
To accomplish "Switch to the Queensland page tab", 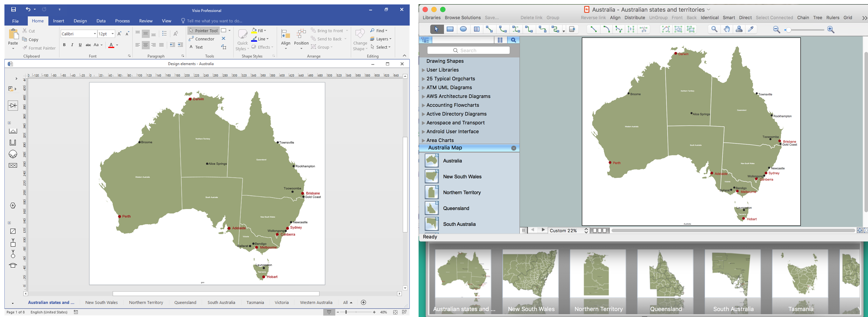I will point(185,302).
